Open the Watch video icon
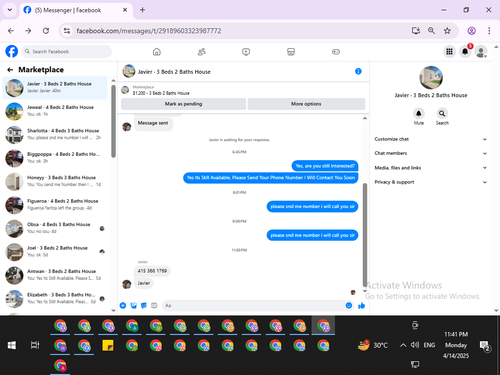 point(246,52)
